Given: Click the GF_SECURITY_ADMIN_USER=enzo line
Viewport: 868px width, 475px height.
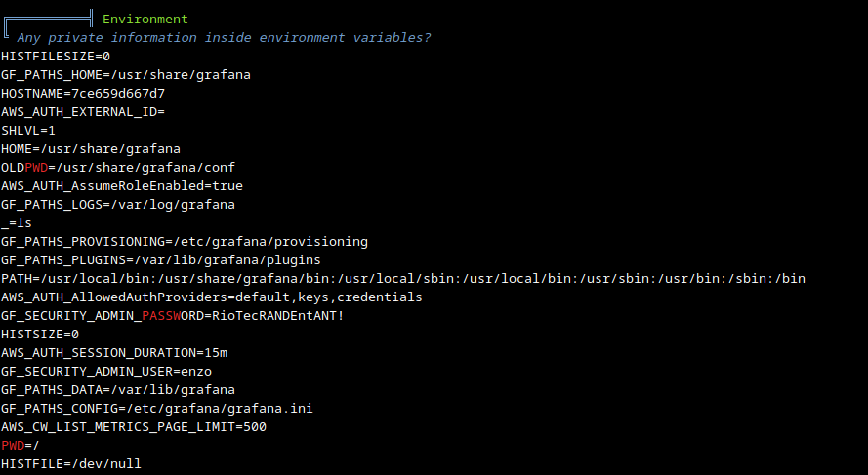Looking at the screenshot, I should coord(106,371).
